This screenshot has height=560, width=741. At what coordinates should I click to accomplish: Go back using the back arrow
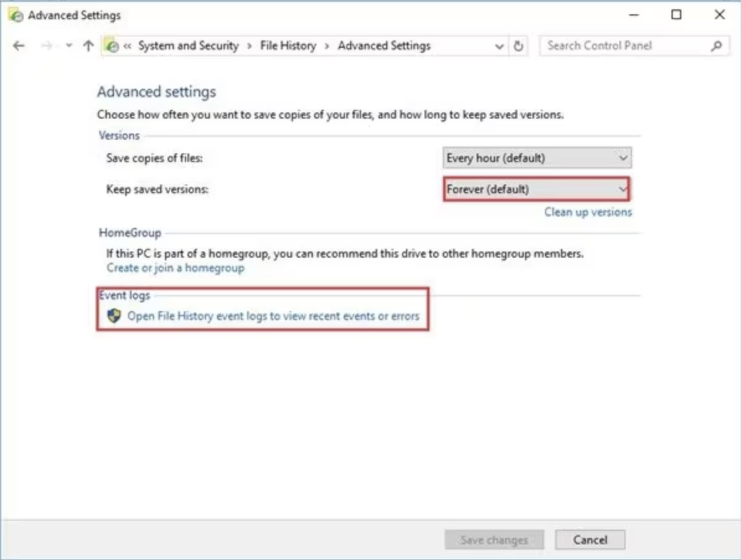pyautogui.click(x=19, y=46)
